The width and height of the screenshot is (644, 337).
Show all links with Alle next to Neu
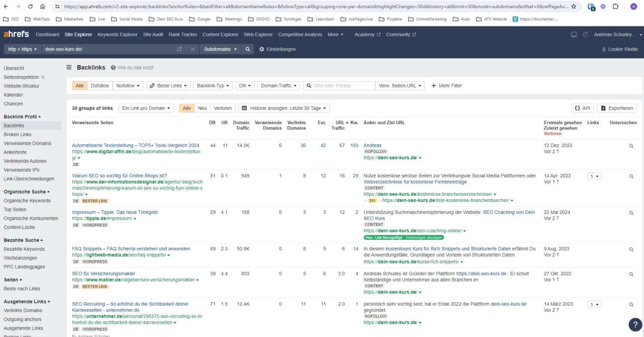(187, 108)
